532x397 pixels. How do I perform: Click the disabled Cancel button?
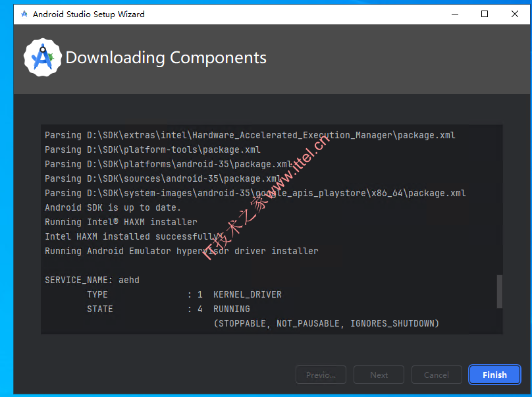click(x=437, y=375)
